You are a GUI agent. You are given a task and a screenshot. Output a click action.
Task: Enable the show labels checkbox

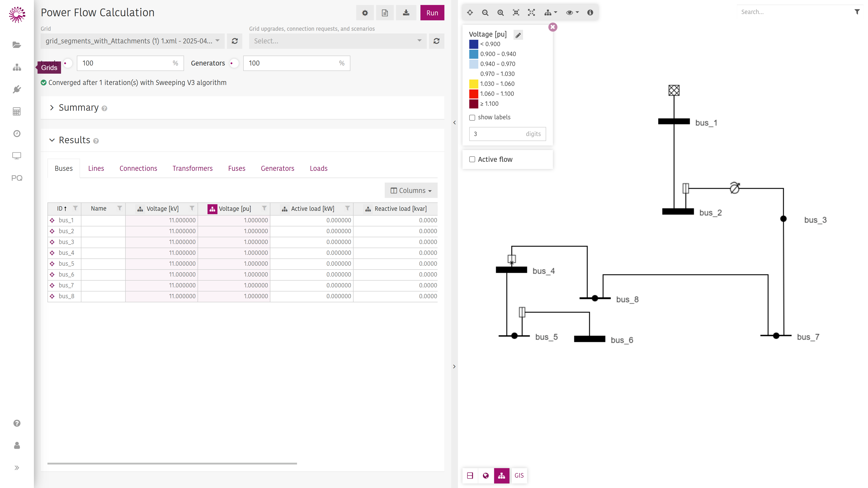(472, 117)
